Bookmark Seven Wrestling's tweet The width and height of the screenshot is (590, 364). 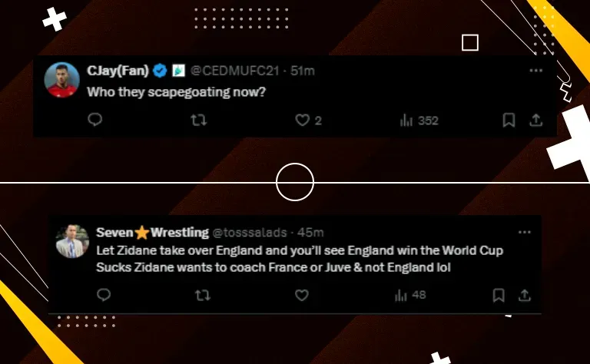pos(499,295)
